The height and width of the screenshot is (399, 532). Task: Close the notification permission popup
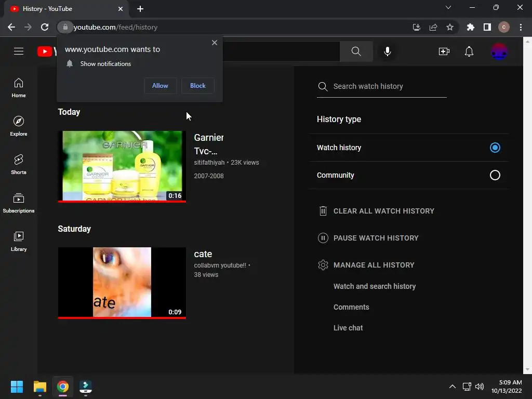pos(215,43)
